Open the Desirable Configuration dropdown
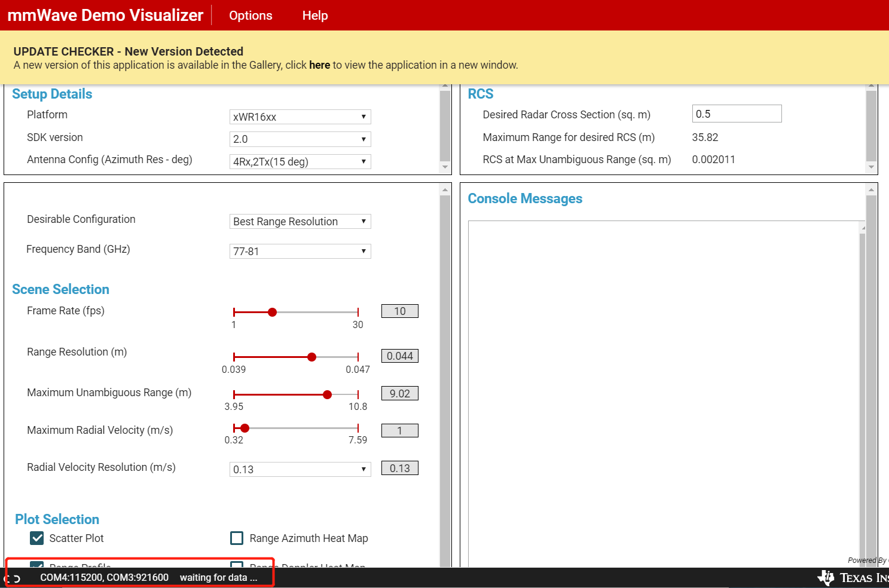This screenshot has height=588, width=889. [300, 222]
